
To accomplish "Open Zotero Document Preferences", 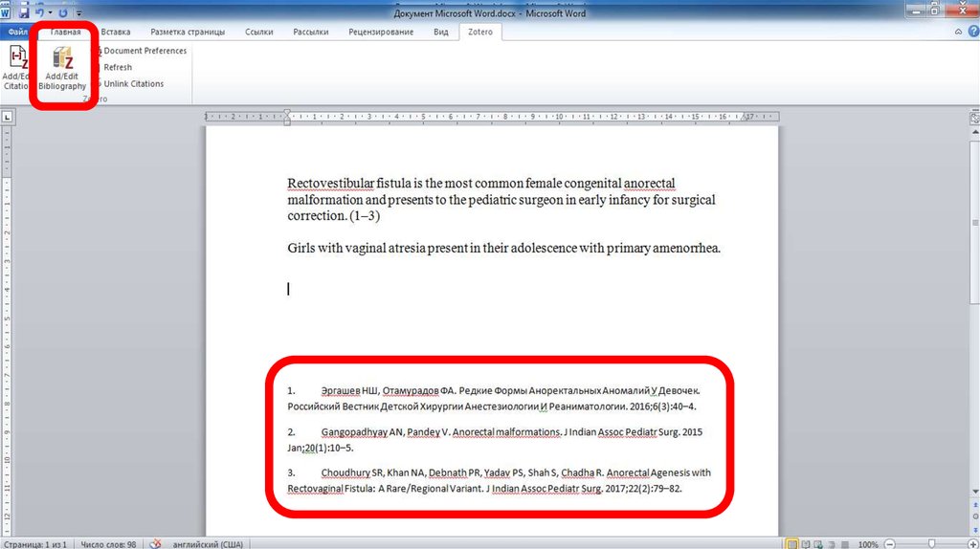I will tap(144, 51).
